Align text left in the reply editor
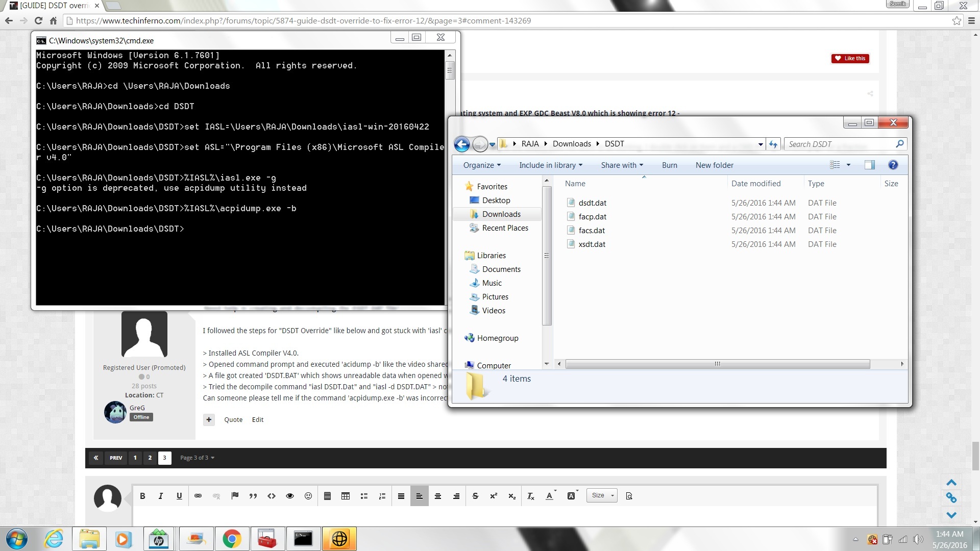Image resolution: width=980 pixels, height=551 pixels. 419,496
